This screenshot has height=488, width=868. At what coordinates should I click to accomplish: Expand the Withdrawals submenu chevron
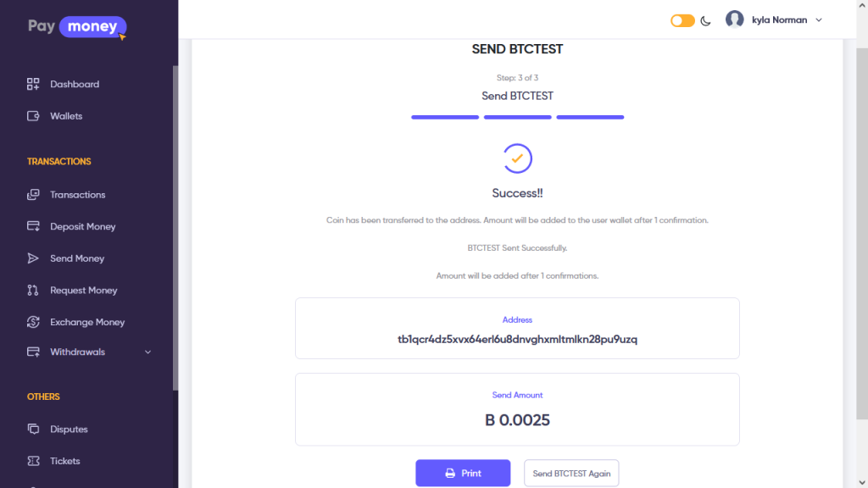click(x=148, y=352)
